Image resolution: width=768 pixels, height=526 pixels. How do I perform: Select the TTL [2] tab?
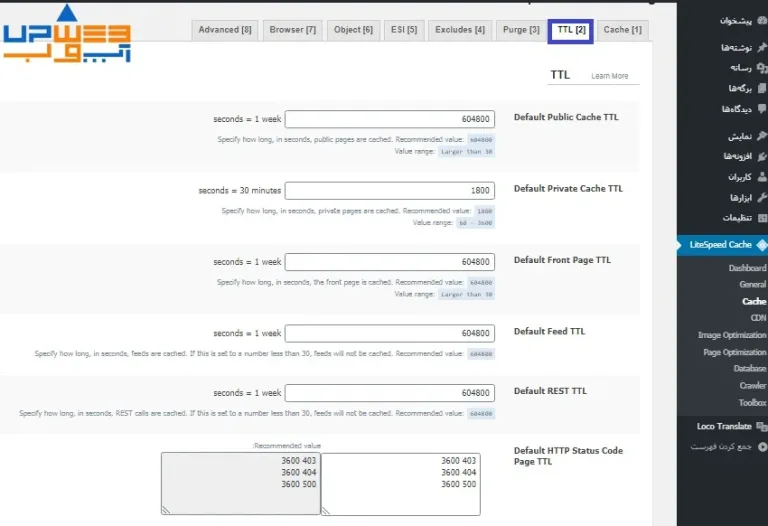point(571,30)
